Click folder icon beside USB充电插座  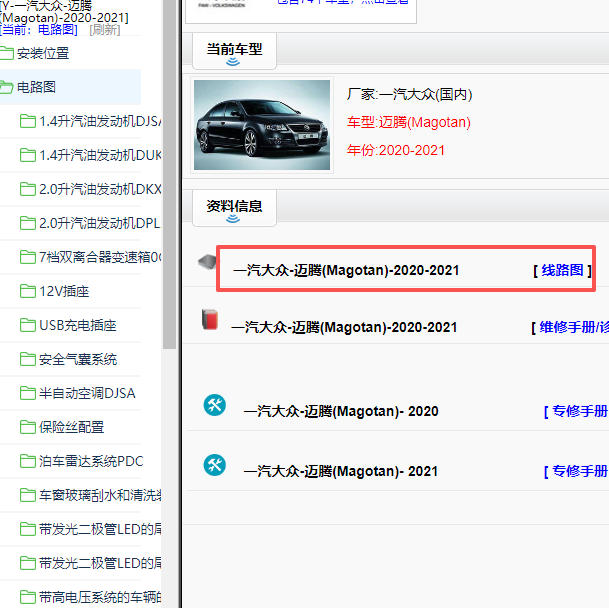(x=28, y=325)
